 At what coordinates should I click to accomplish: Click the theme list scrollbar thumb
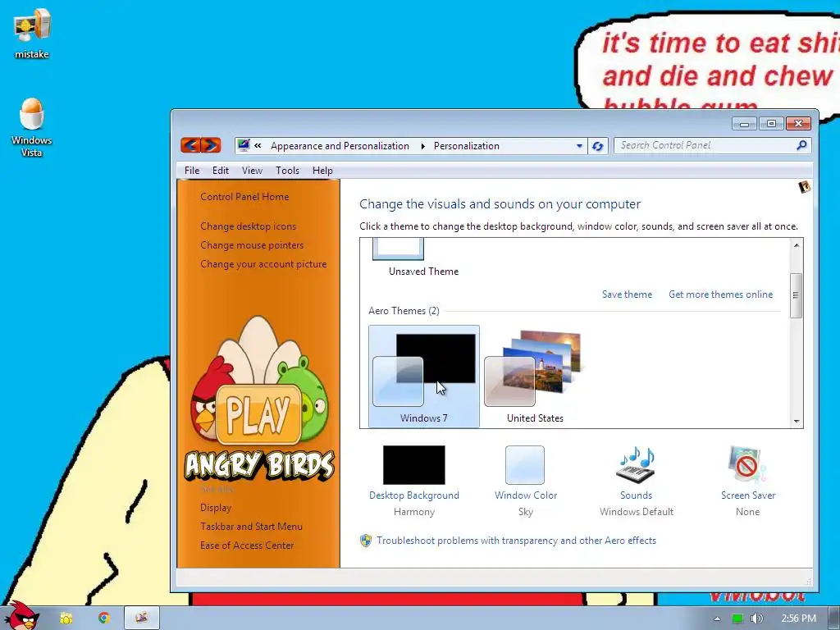click(x=796, y=295)
